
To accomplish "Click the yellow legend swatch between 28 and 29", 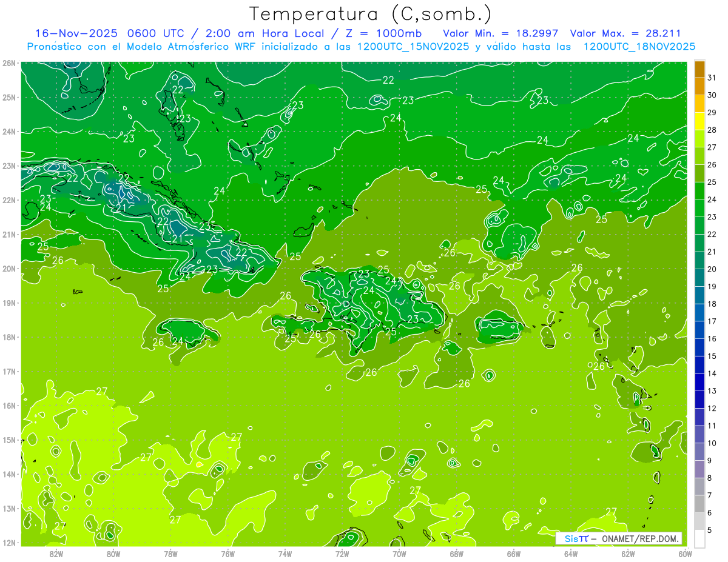I will 699,121.
